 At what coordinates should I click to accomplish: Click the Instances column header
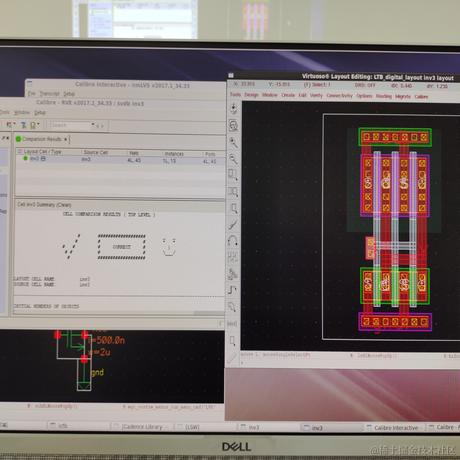[174, 154]
